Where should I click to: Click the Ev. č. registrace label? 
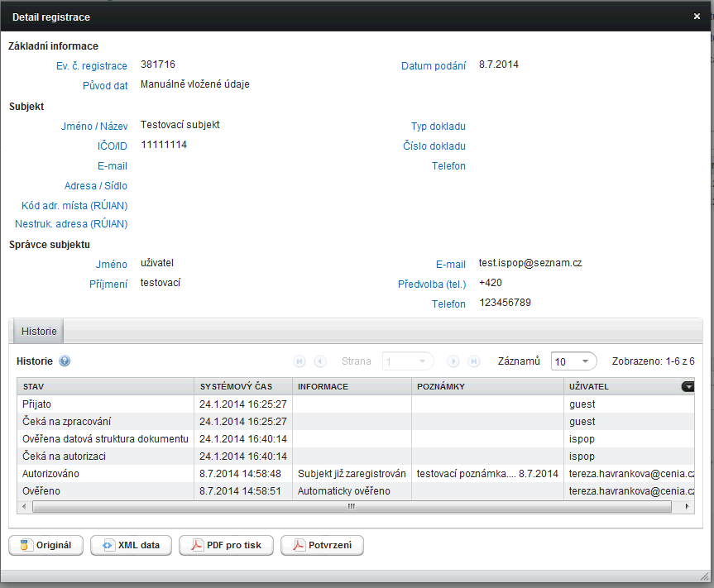tap(92, 66)
